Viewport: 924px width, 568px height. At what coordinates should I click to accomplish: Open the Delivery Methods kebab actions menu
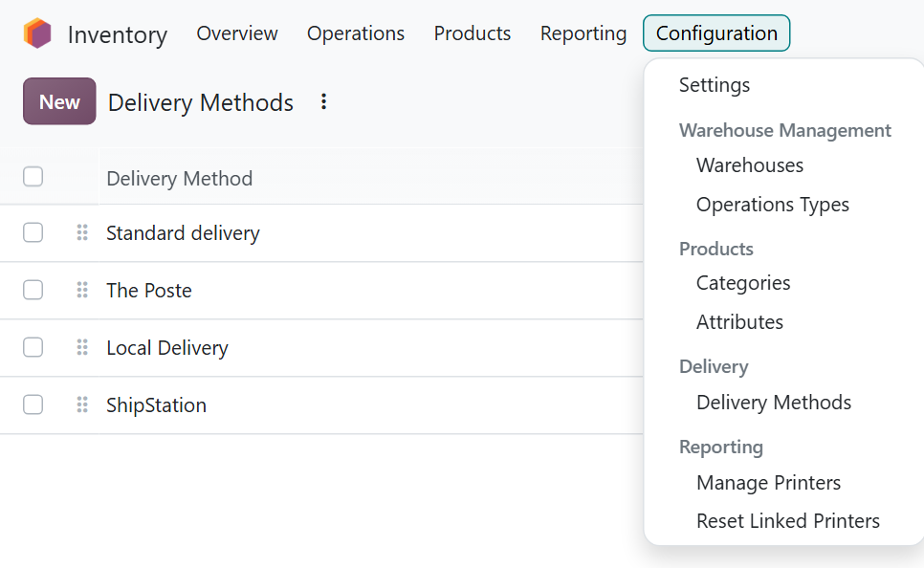click(x=323, y=102)
